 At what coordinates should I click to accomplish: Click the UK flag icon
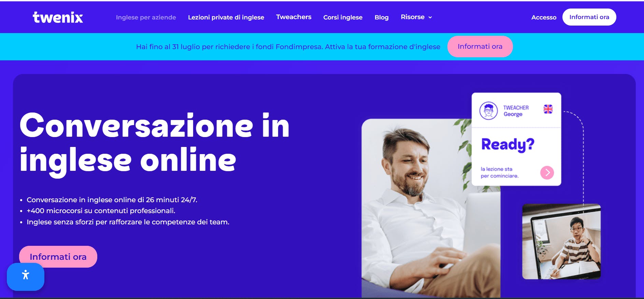(x=548, y=109)
